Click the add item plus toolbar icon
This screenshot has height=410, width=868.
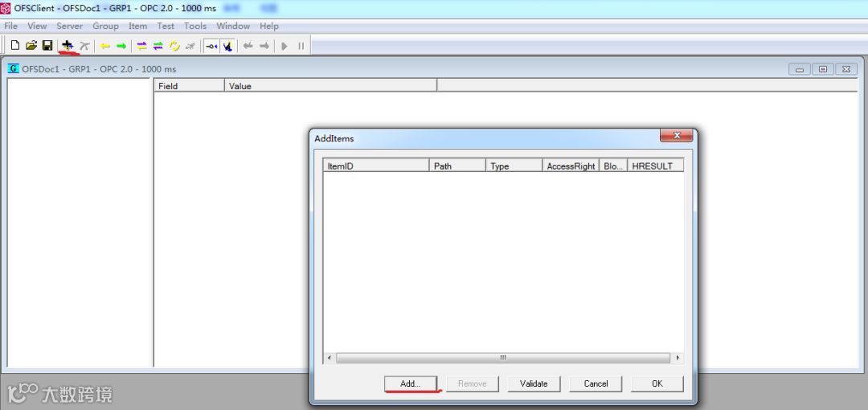click(x=68, y=46)
